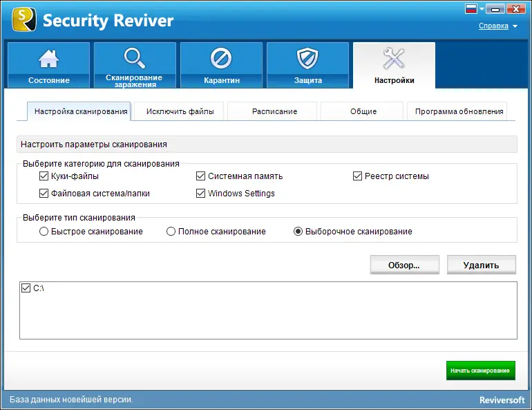This screenshot has height=410, width=532.
Task: Click the Reviversoft brand text
Action: (x=502, y=400)
